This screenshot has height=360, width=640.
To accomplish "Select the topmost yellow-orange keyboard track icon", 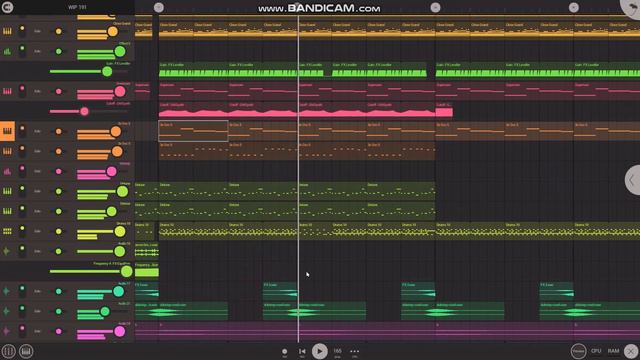I will [7, 31].
